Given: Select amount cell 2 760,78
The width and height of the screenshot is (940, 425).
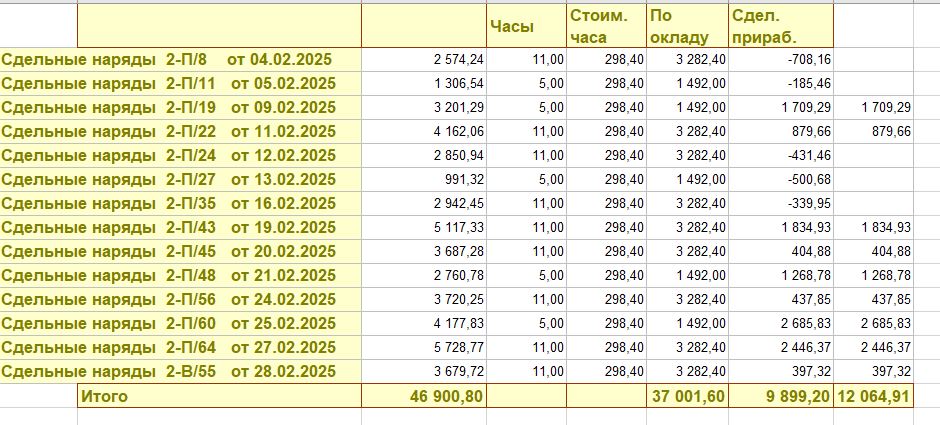Looking at the screenshot, I should (x=424, y=276).
